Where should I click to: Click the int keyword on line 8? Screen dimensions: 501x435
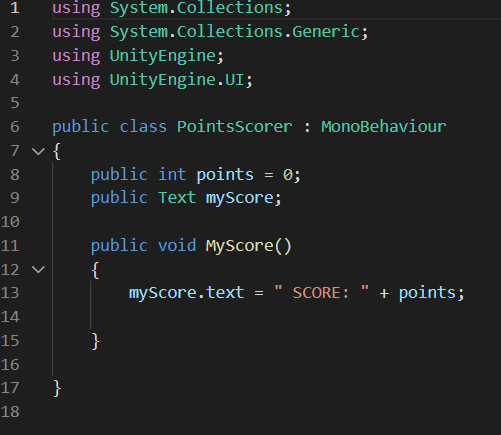[172, 175]
